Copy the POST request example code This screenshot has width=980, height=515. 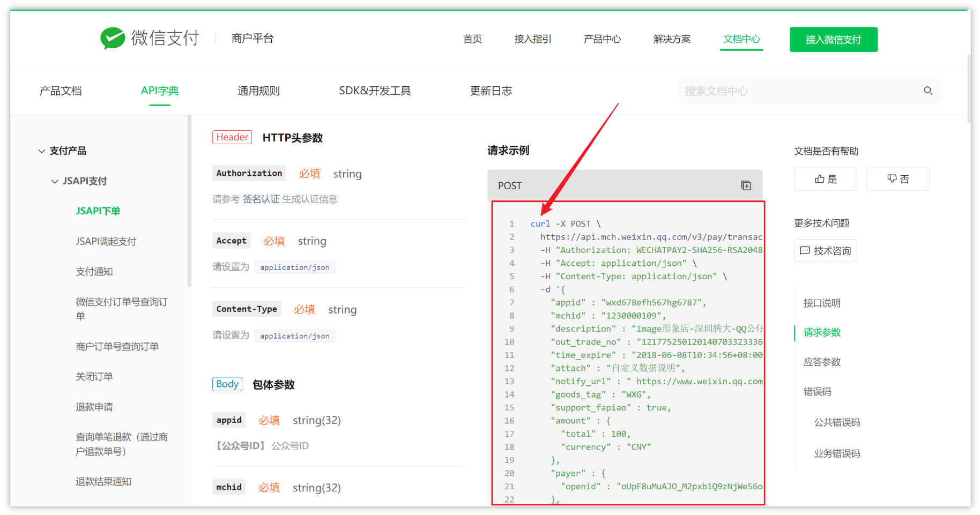point(746,185)
